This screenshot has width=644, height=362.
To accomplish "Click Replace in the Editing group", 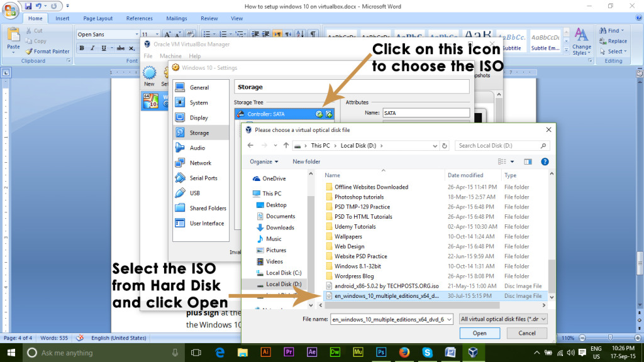I will pyautogui.click(x=613, y=41).
